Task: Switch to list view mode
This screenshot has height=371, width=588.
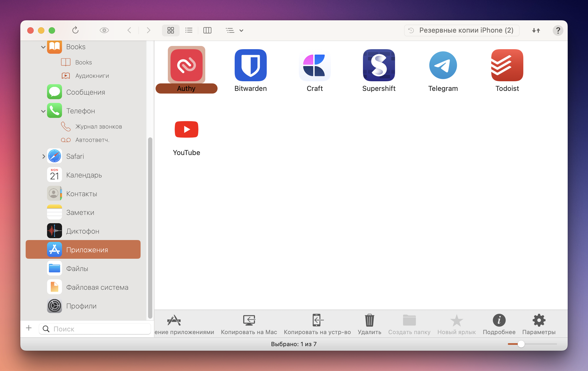Action: [189, 30]
